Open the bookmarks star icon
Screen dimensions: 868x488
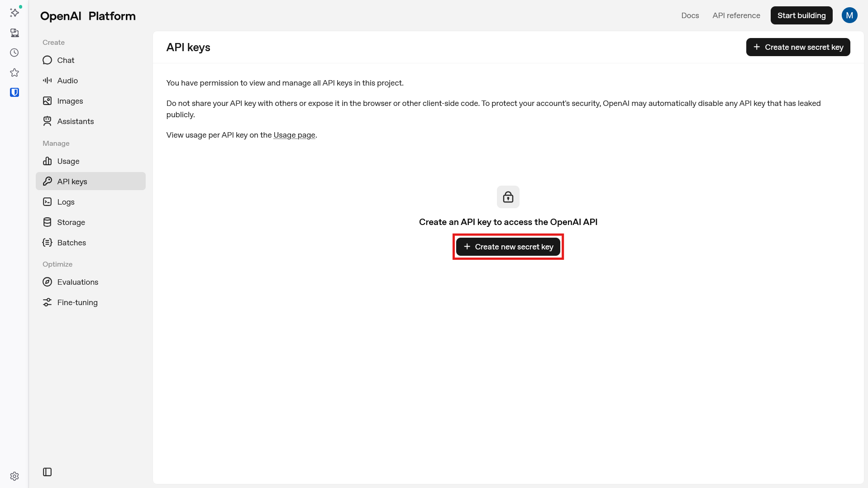click(14, 72)
